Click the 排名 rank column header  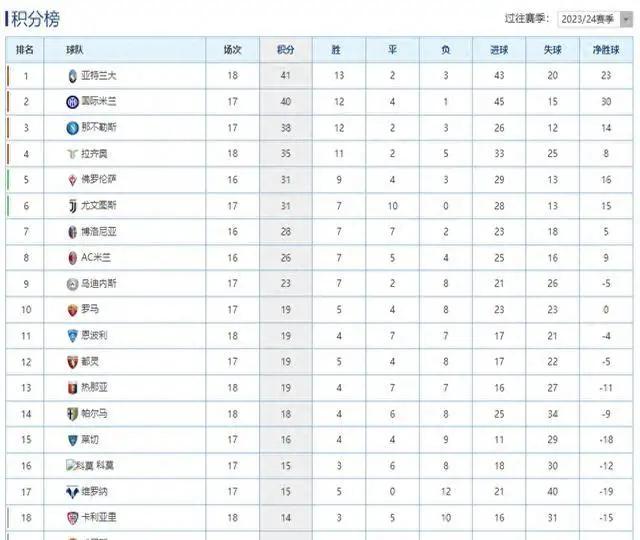[x=26, y=50]
